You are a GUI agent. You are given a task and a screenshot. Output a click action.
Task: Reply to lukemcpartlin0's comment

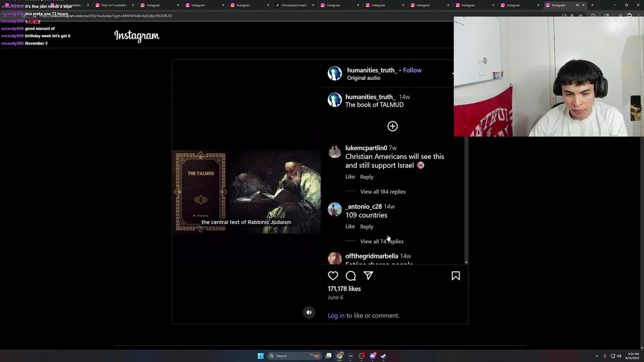[x=367, y=177]
